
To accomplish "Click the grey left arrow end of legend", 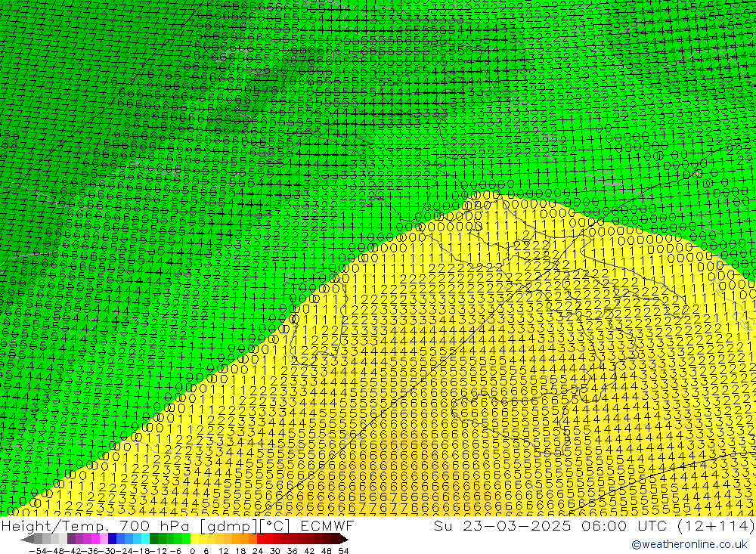I will pos(27,539).
